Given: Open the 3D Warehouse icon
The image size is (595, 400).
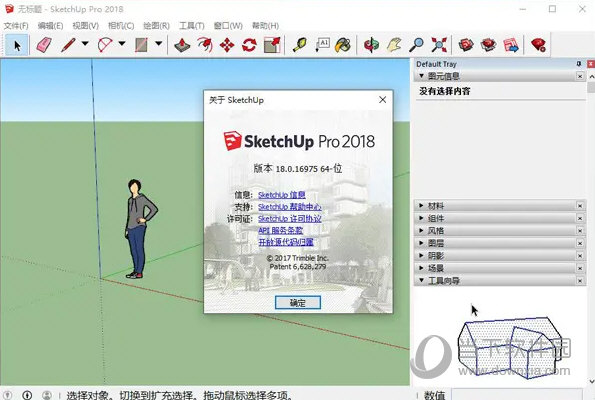Looking at the screenshot, I should (x=466, y=45).
